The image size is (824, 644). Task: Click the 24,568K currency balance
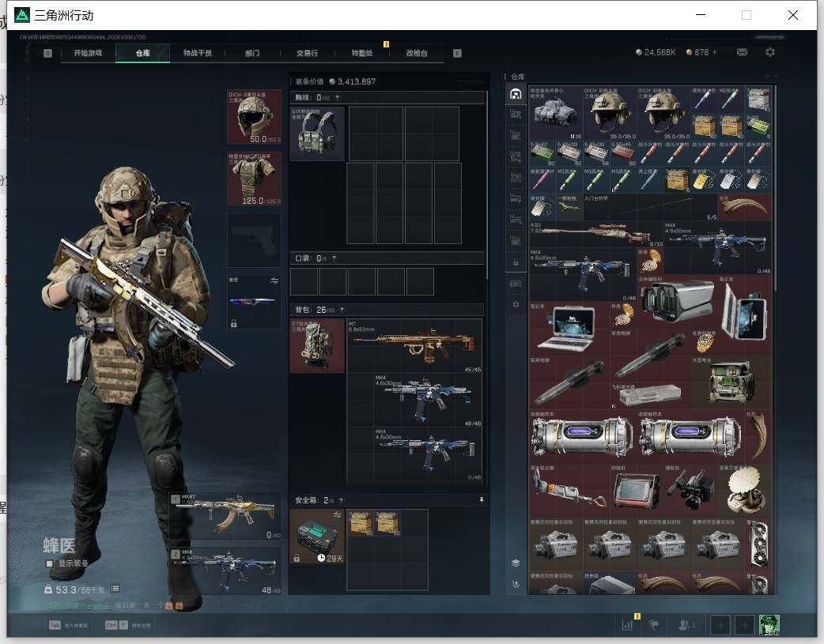[656, 52]
